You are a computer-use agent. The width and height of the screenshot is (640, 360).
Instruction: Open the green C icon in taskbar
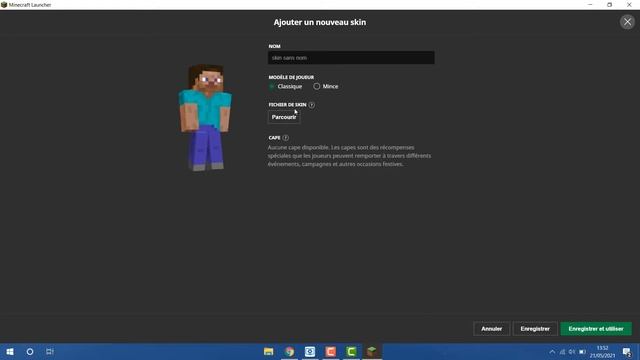[351, 351]
